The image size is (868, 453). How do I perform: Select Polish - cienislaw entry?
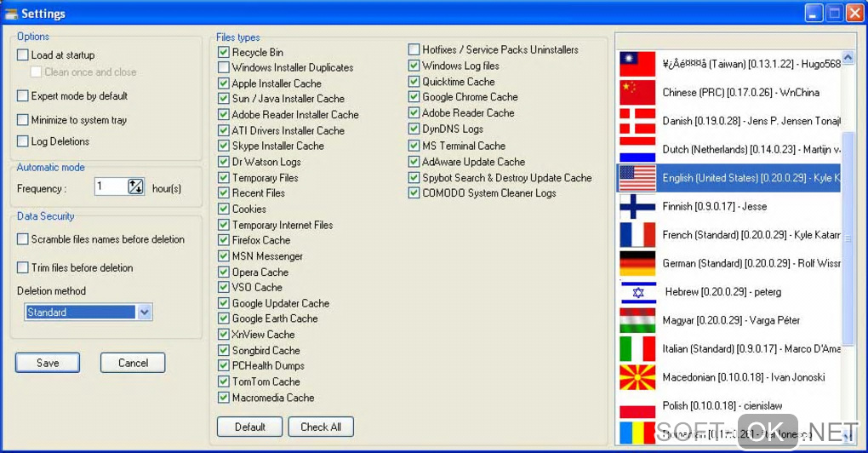(x=729, y=406)
